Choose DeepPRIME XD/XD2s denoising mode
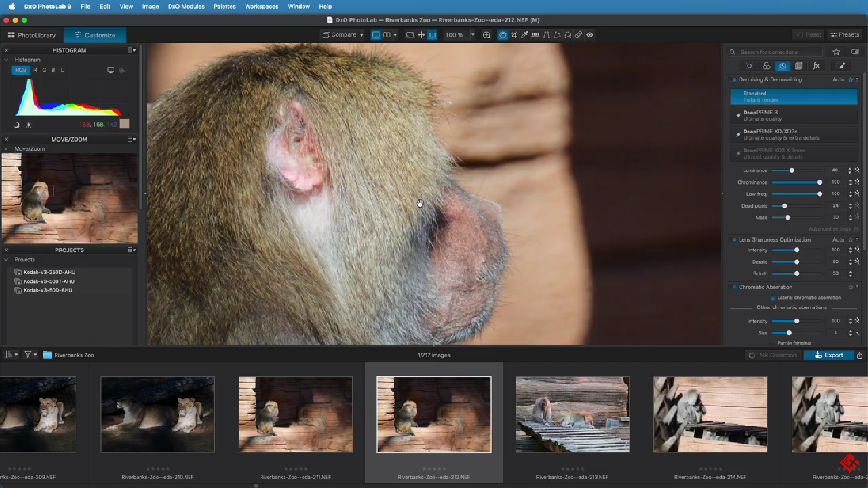Image resolution: width=868 pixels, height=488 pixels. tap(794, 135)
